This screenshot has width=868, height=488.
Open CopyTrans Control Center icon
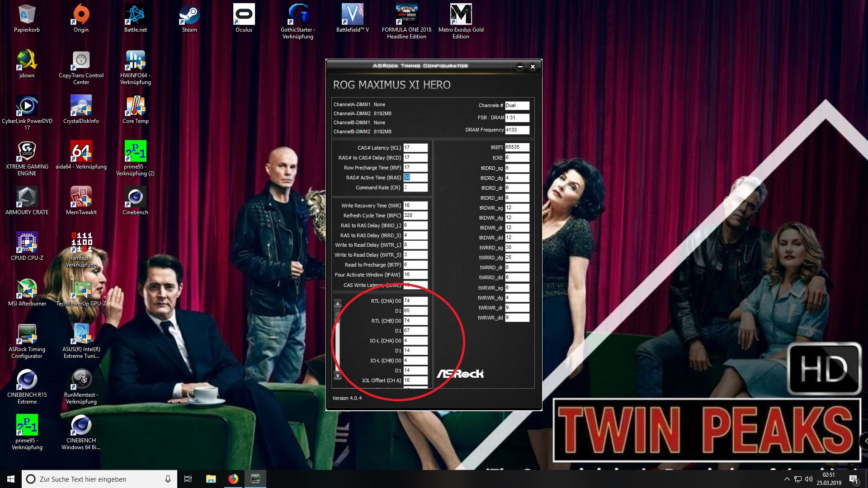coord(81,67)
